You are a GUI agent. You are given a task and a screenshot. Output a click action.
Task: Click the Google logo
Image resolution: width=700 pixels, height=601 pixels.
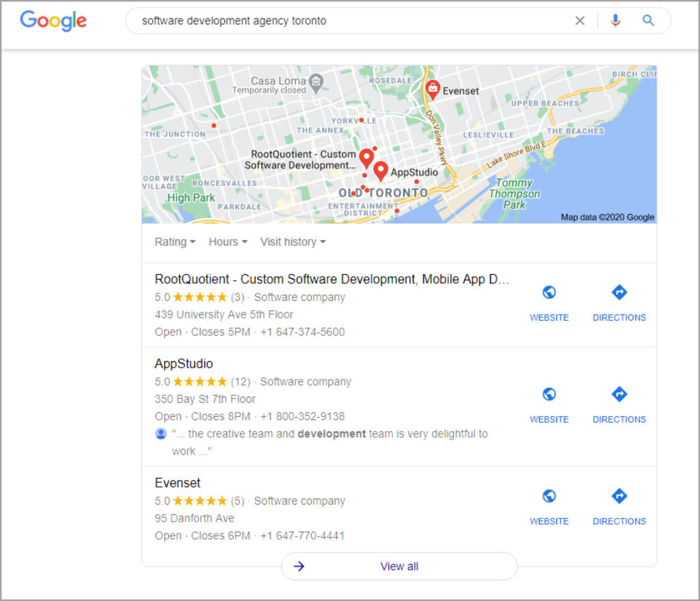pos(53,21)
